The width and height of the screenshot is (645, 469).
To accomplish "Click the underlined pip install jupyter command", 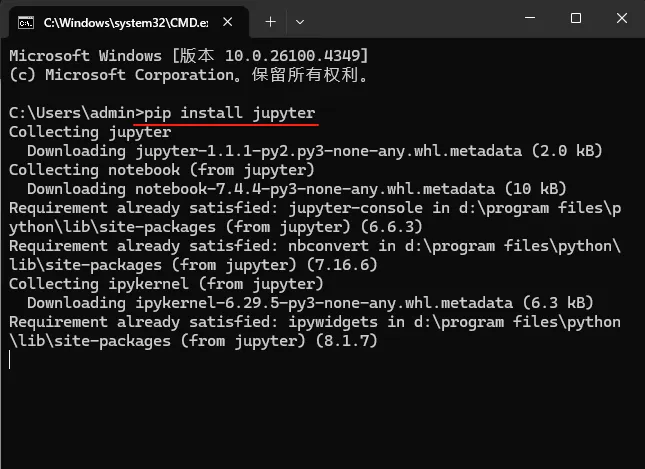I will click(230, 113).
